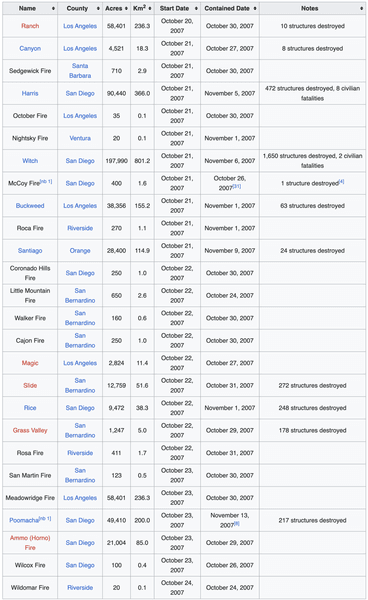
Task: Open the Witch fire link
Action: pyautogui.click(x=30, y=161)
